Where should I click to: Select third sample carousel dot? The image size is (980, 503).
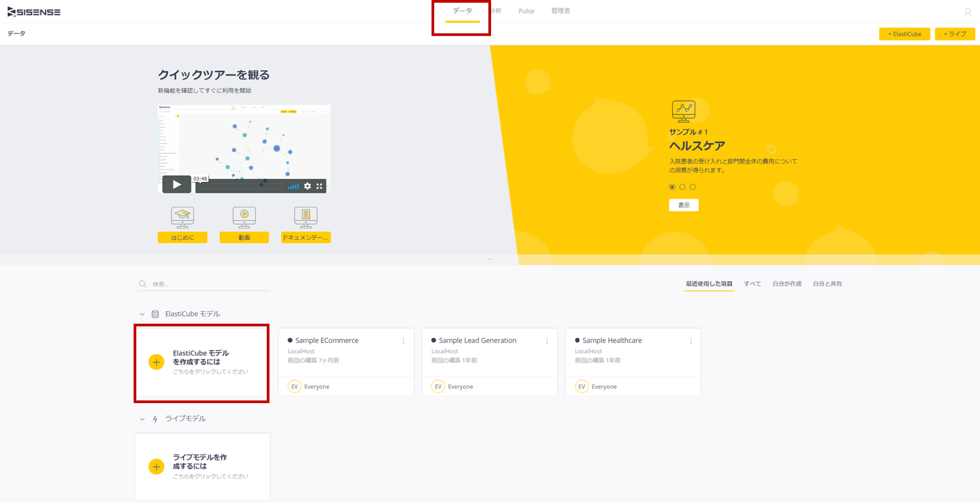pos(693,187)
